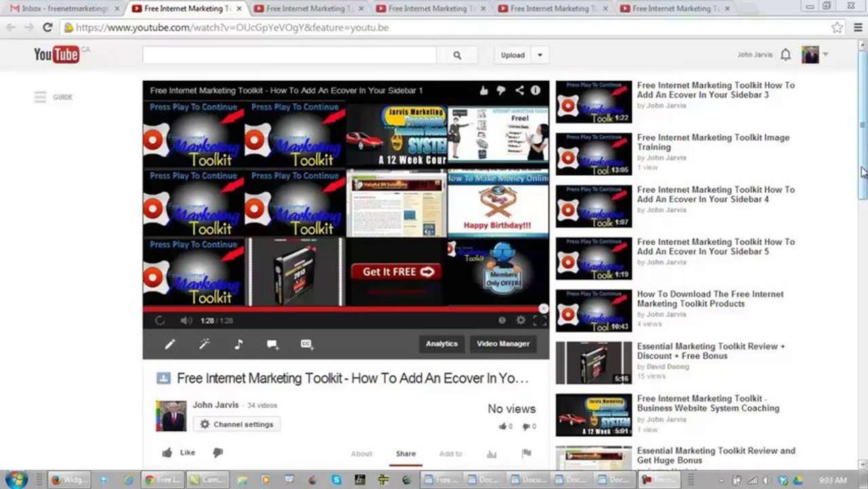The image size is (868, 489).
Task: Click the John Jarvis channel name
Action: [x=216, y=405]
